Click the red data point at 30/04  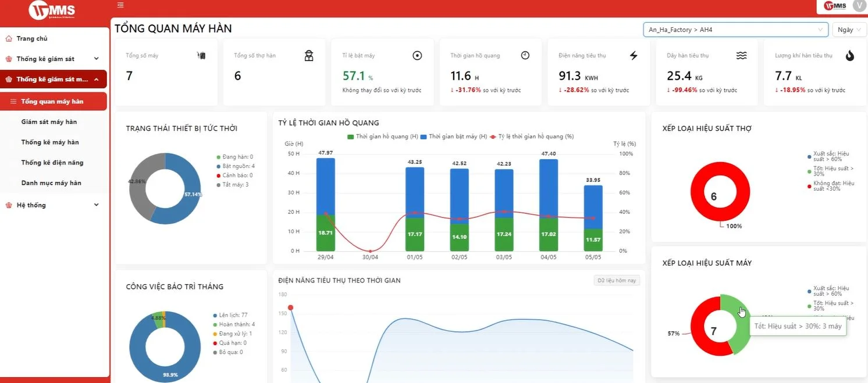click(x=371, y=250)
